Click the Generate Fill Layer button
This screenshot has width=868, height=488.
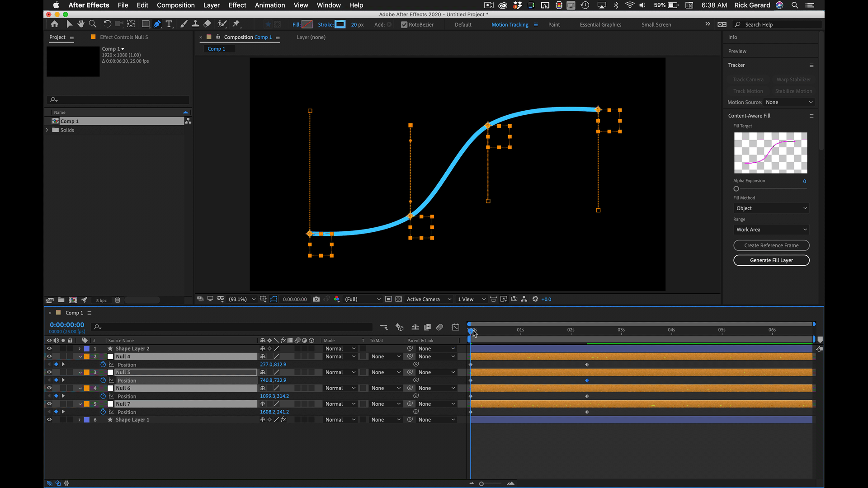click(771, 260)
